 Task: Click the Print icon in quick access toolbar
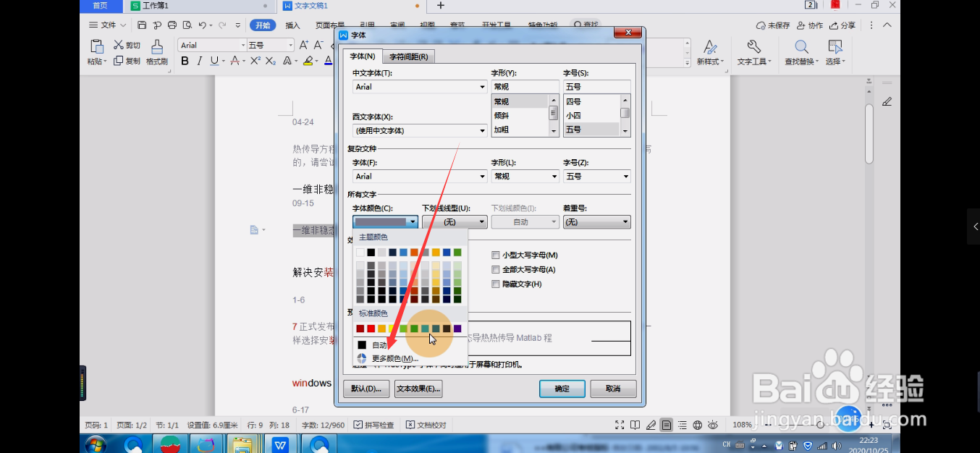tap(172, 25)
